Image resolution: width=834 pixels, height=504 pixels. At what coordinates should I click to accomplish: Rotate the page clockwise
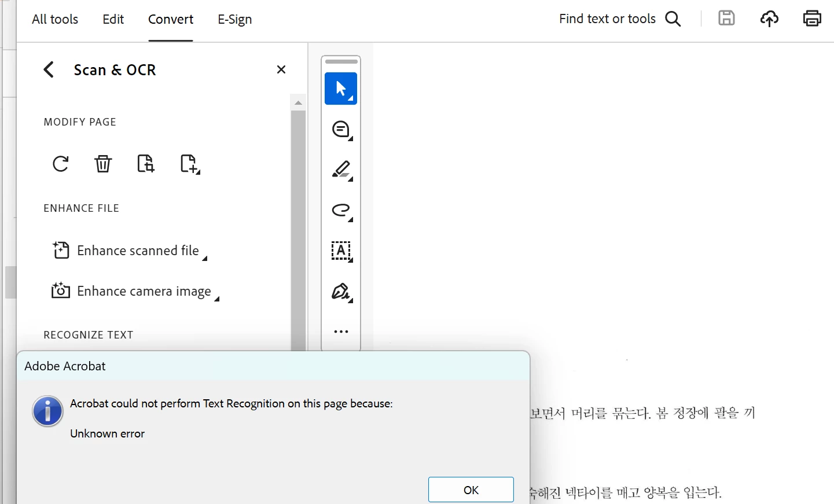(x=61, y=164)
